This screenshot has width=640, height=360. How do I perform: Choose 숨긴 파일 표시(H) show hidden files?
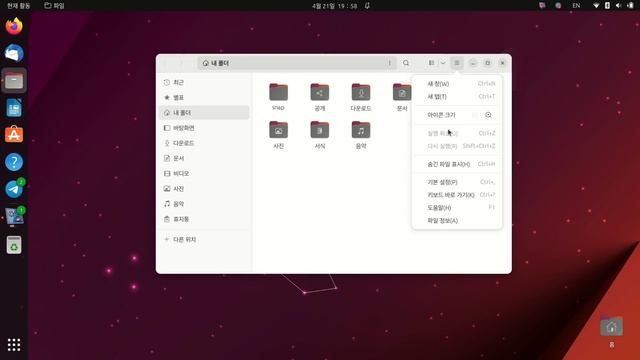point(457,164)
